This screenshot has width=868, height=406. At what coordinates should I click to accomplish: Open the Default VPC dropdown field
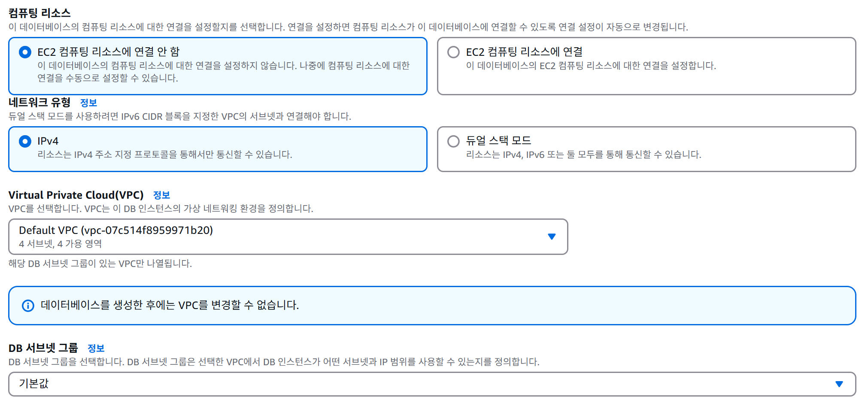pos(288,236)
